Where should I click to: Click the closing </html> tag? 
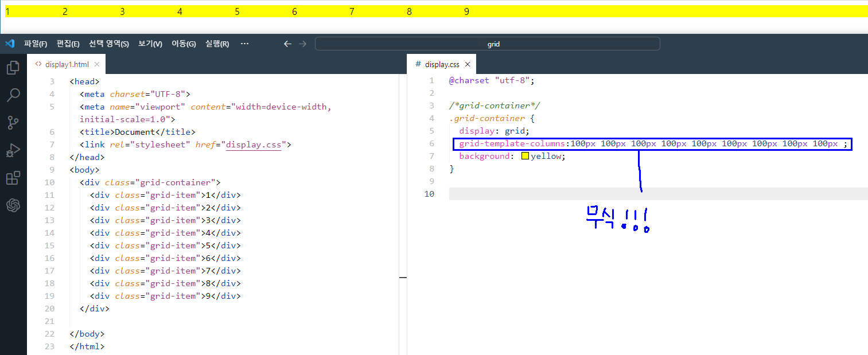[87, 346]
